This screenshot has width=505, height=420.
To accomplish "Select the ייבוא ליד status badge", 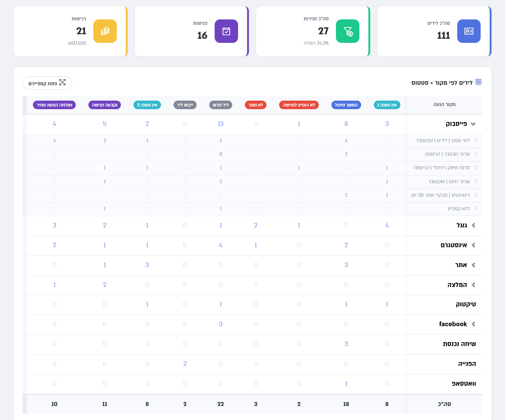I will click(185, 105).
